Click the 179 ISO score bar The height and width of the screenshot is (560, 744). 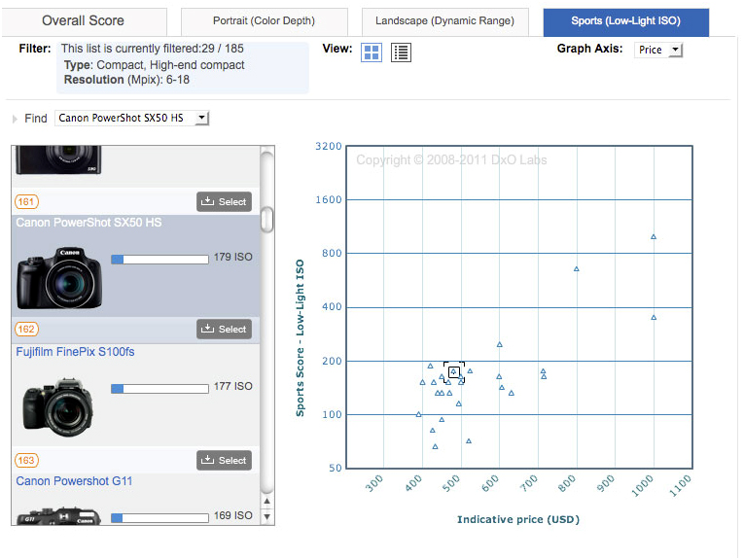coord(159,260)
